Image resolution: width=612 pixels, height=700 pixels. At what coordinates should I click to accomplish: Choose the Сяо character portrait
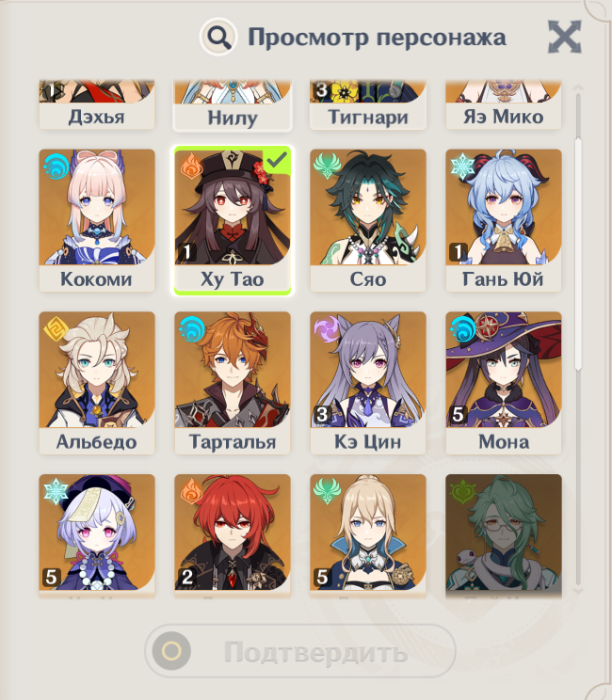point(368,220)
